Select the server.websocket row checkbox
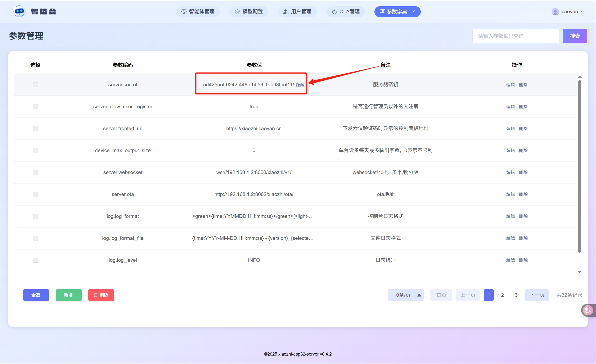This screenshot has width=596, height=364. [35, 172]
